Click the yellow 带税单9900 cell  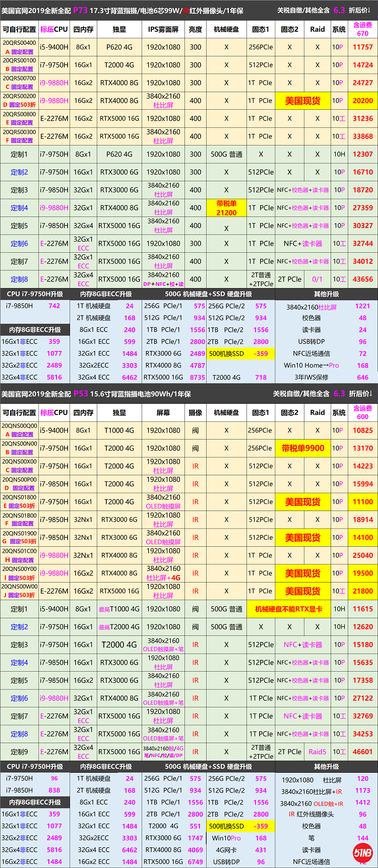point(302,448)
